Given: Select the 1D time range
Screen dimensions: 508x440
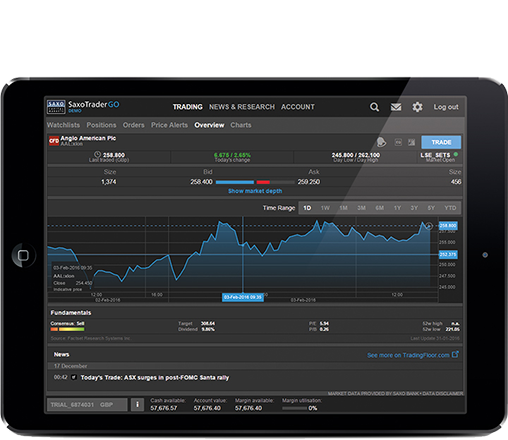Looking at the screenshot, I should pos(307,208).
